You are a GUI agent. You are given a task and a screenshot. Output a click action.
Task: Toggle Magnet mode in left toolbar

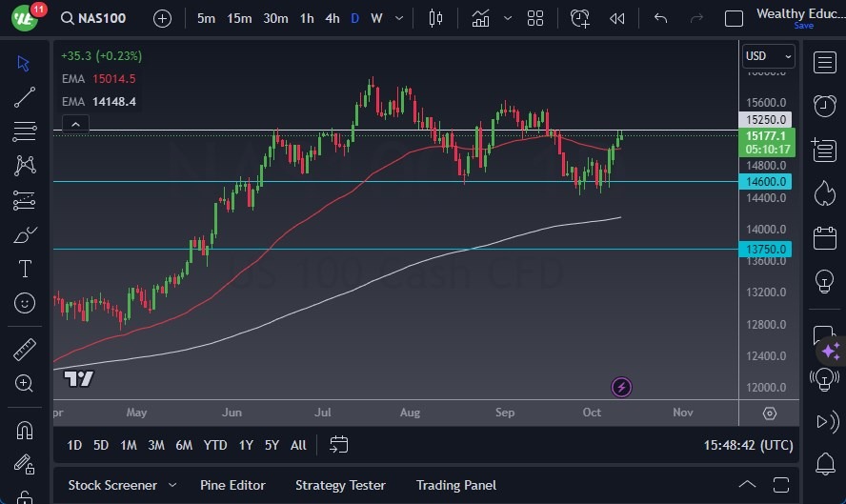click(x=25, y=431)
